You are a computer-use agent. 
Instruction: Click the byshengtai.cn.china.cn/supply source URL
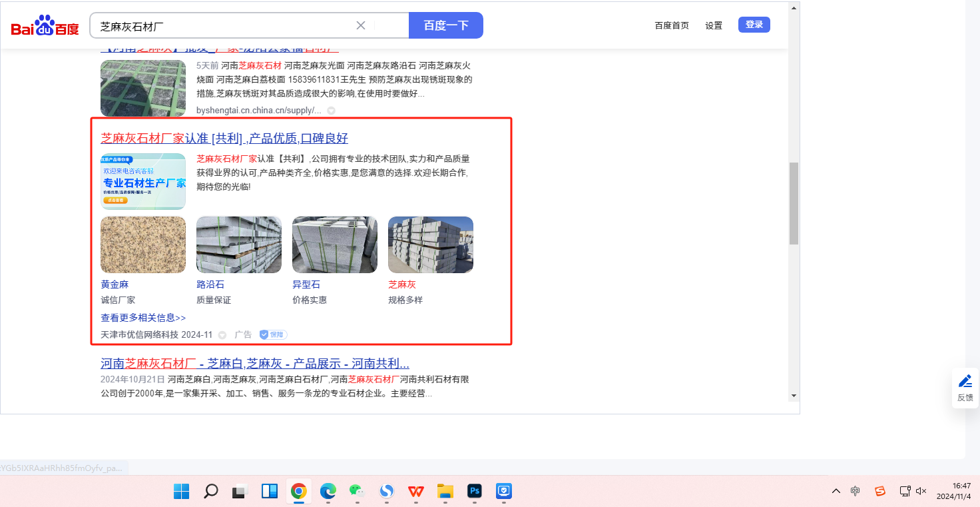[x=259, y=110]
